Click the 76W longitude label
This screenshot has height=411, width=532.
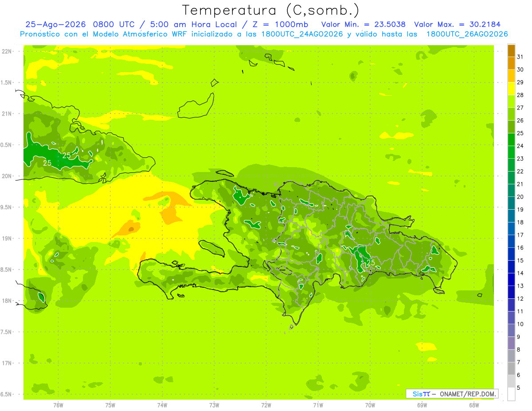[x=58, y=405]
